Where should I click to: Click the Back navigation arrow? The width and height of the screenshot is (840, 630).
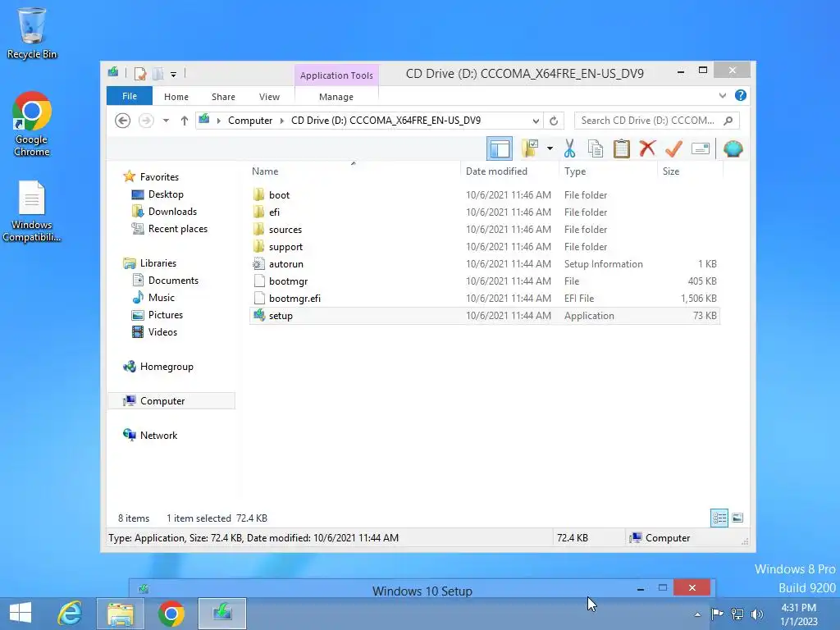point(123,121)
